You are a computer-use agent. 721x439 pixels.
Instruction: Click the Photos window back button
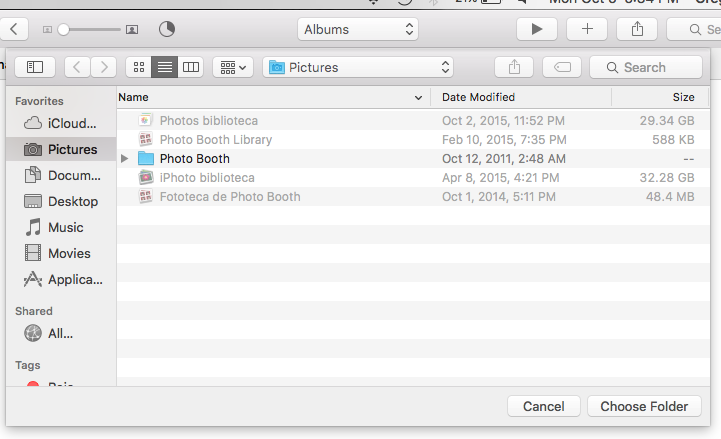point(14,29)
